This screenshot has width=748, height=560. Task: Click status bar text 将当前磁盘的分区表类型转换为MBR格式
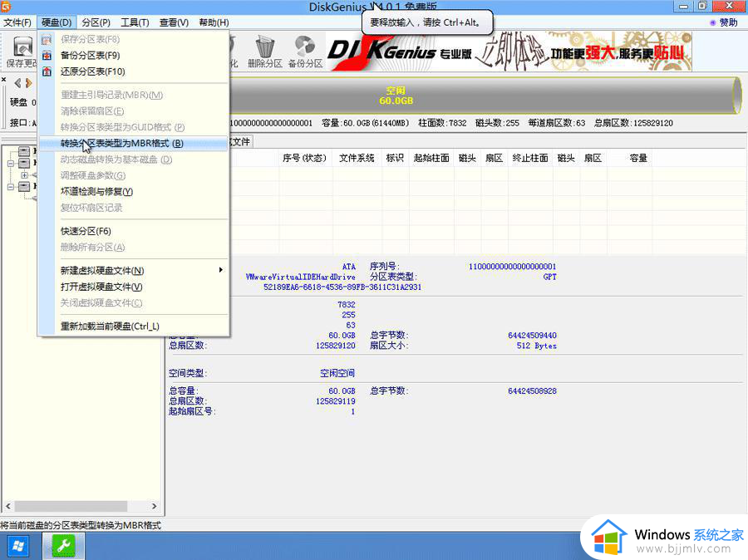[x=81, y=525]
